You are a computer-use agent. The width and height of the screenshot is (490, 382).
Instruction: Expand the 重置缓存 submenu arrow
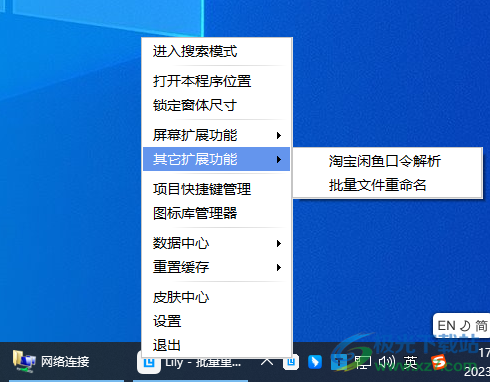279,267
